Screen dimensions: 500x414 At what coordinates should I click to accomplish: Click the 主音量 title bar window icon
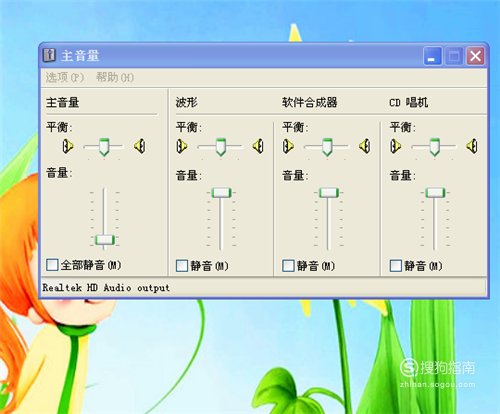[x=49, y=55]
